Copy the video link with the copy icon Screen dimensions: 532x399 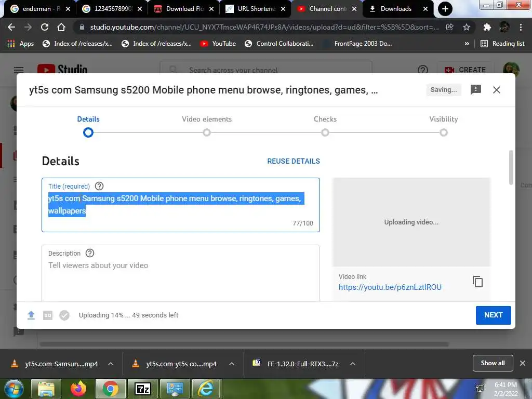click(x=477, y=282)
